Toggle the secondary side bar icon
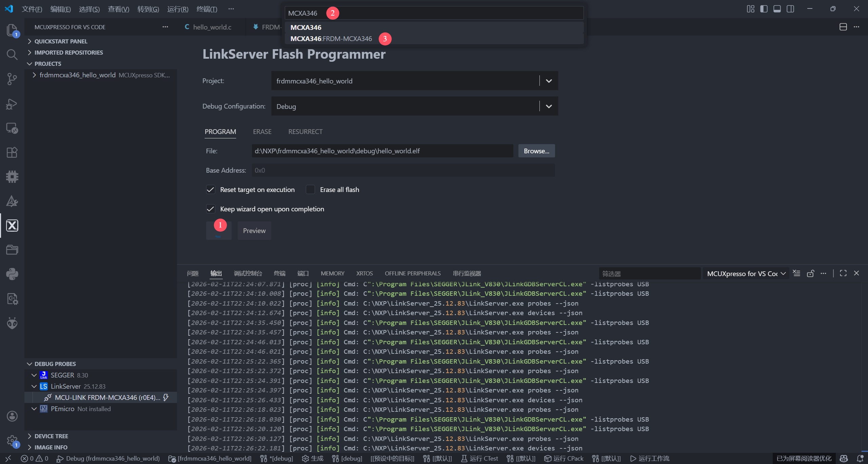Image resolution: width=868 pixels, height=464 pixels. (x=790, y=9)
